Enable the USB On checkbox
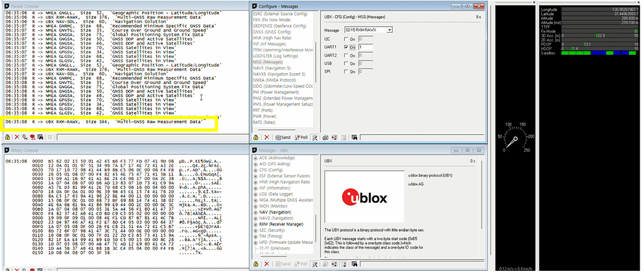644x274 pixels. pyautogui.click(x=346, y=64)
